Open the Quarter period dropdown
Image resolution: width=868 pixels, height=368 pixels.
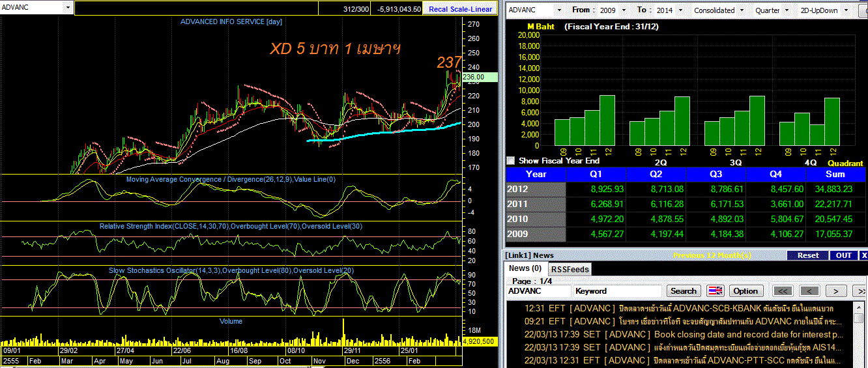click(x=786, y=10)
